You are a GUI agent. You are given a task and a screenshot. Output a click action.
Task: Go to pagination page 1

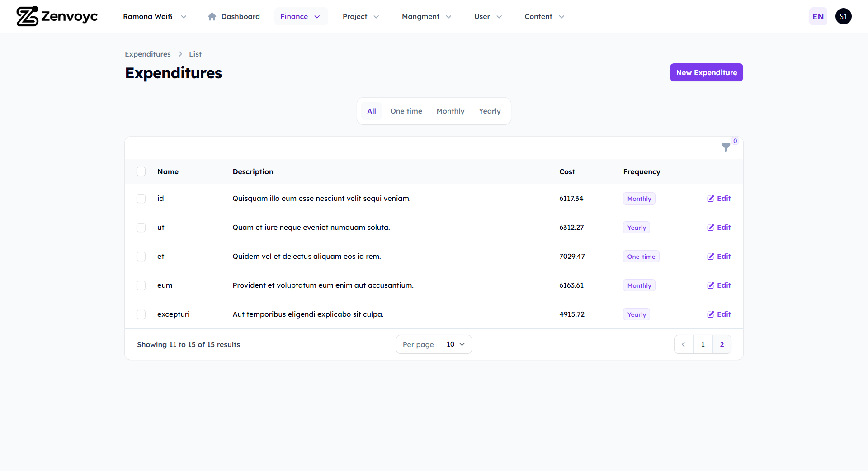(x=703, y=344)
